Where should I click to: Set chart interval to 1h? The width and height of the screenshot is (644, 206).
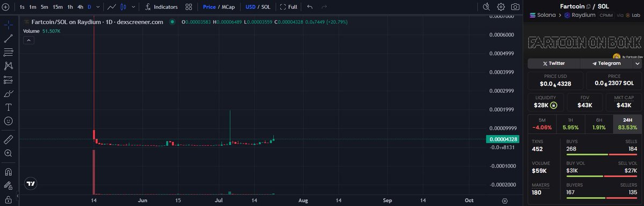[x=70, y=7]
